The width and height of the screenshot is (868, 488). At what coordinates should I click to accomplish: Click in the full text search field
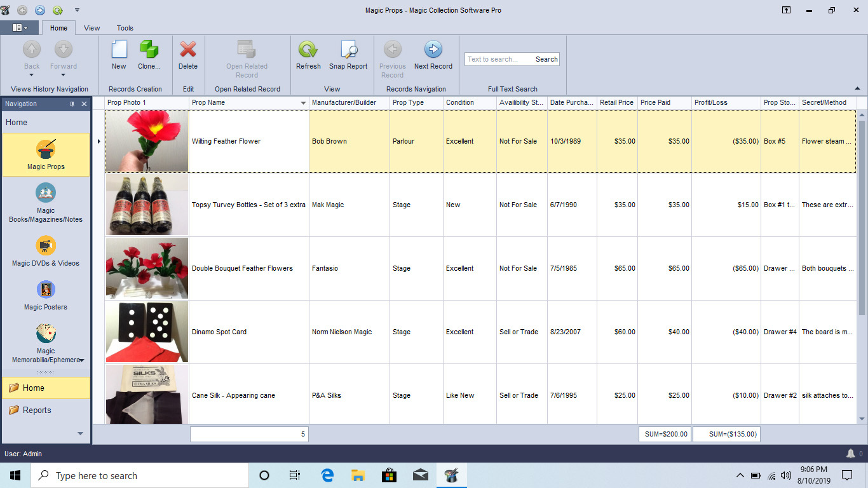pyautogui.click(x=499, y=59)
